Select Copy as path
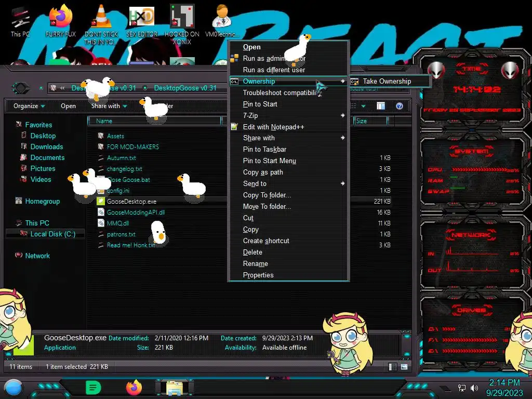 click(289, 172)
